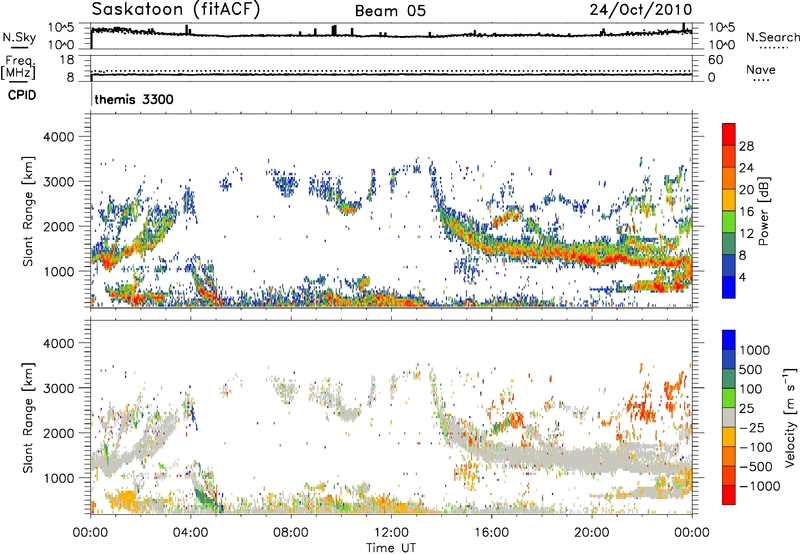Click the blue top of velocity color bar
The image size is (800, 554).
click(729, 340)
